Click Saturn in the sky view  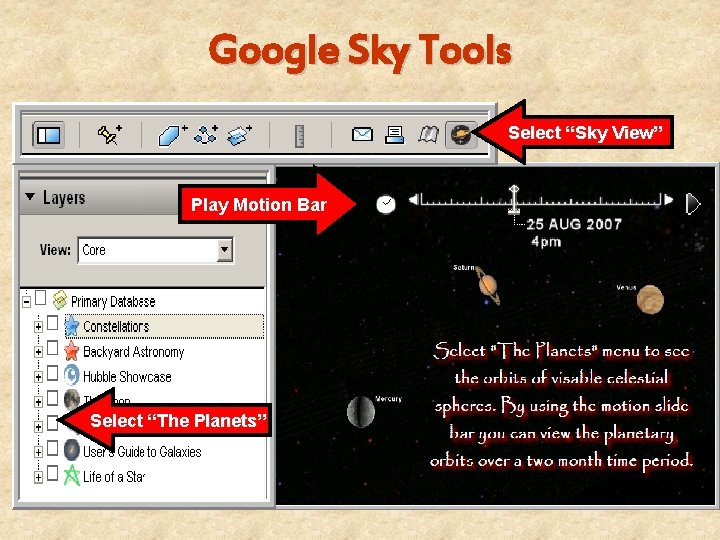pyautogui.click(x=488, y=285)
